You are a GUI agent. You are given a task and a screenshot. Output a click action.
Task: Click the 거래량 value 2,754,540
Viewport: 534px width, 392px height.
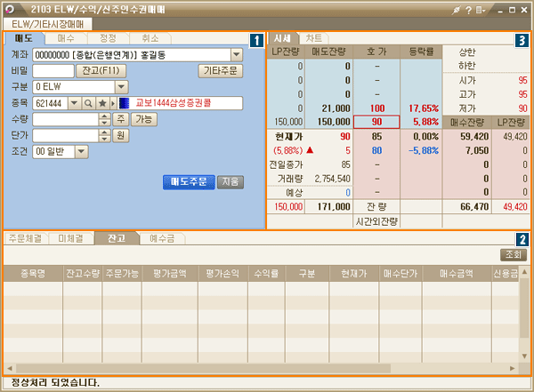coord(332,179)
